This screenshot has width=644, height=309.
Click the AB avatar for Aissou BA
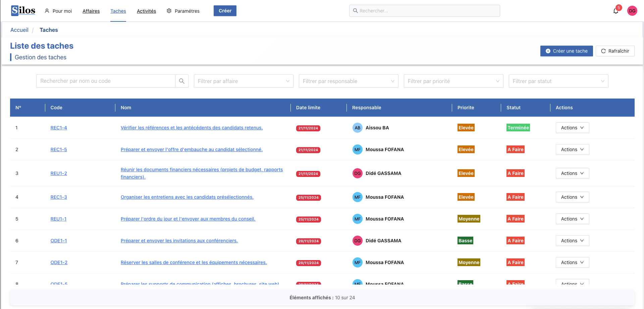[358, 128]
